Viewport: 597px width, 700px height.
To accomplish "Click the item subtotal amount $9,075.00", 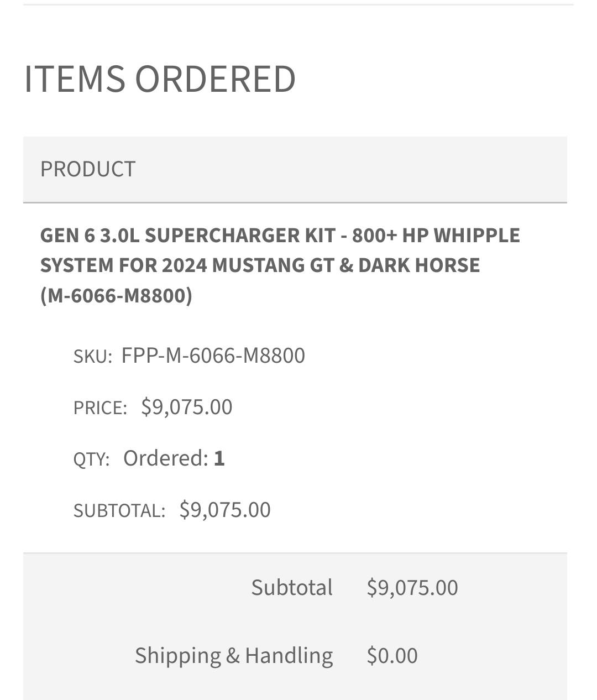I will coord(225,510).
